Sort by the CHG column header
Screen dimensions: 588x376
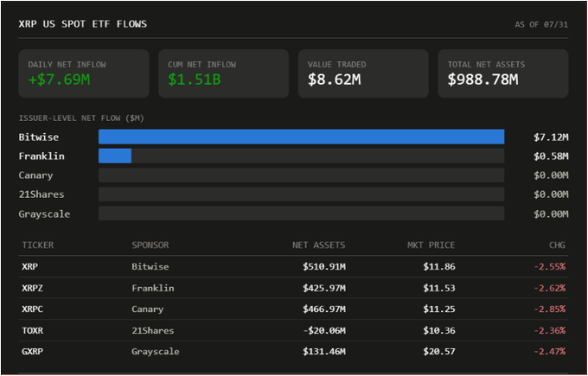(557, 245)
